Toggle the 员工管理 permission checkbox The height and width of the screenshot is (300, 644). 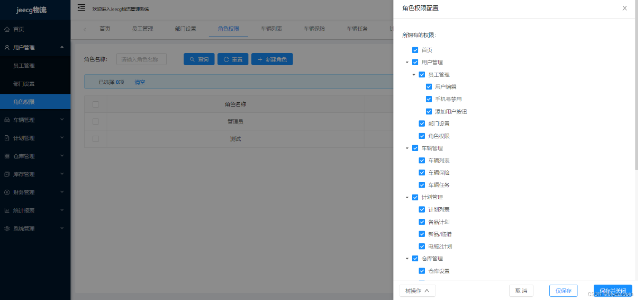point(422,75)
